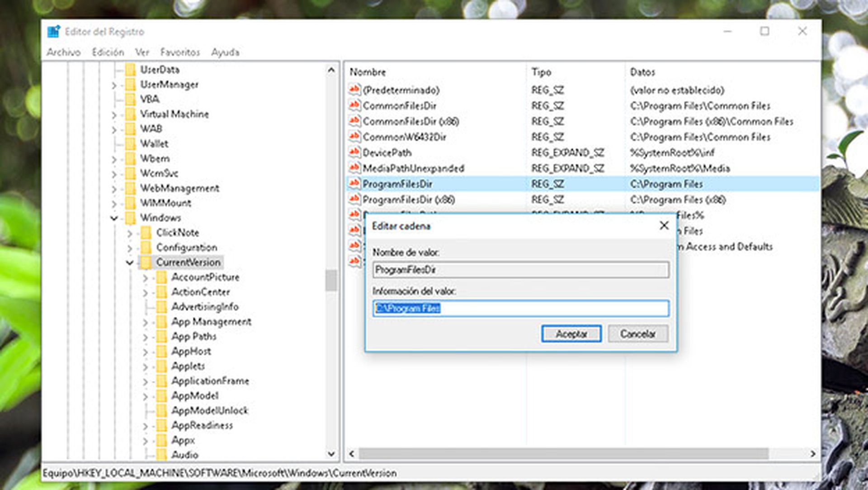Close the Editar cadena dialog
This screenshot has height=490, width=868.
(664, 226)
